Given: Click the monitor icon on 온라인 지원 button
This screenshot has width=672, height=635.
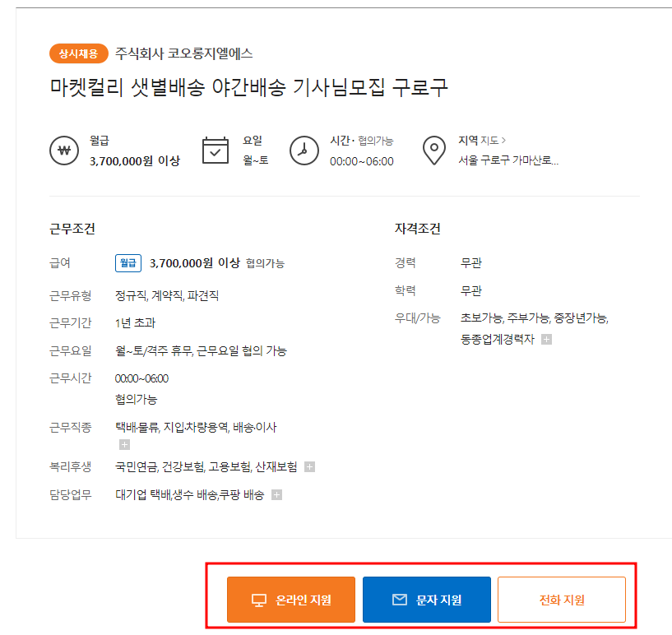Looking at the screenshot, I should (258, 599).
